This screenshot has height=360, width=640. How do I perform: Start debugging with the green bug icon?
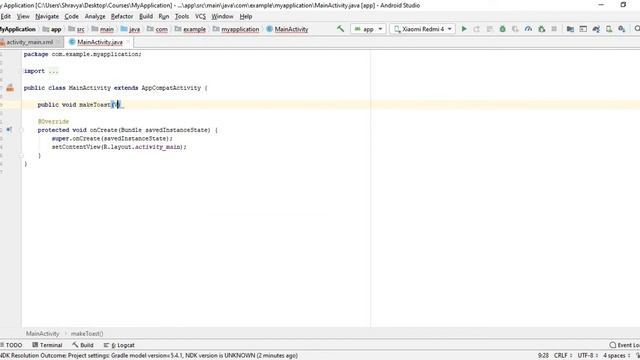coord(502,29)
